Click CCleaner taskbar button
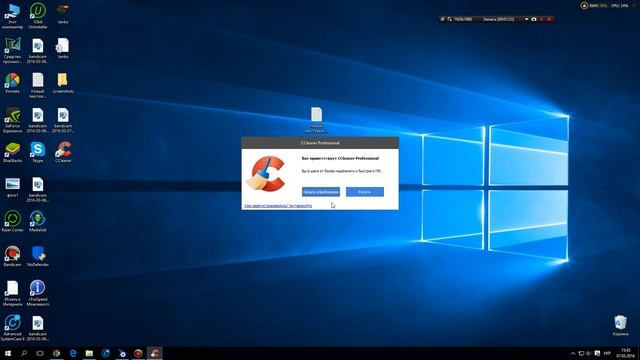This screenshot has height=360, width=640. 155,353
